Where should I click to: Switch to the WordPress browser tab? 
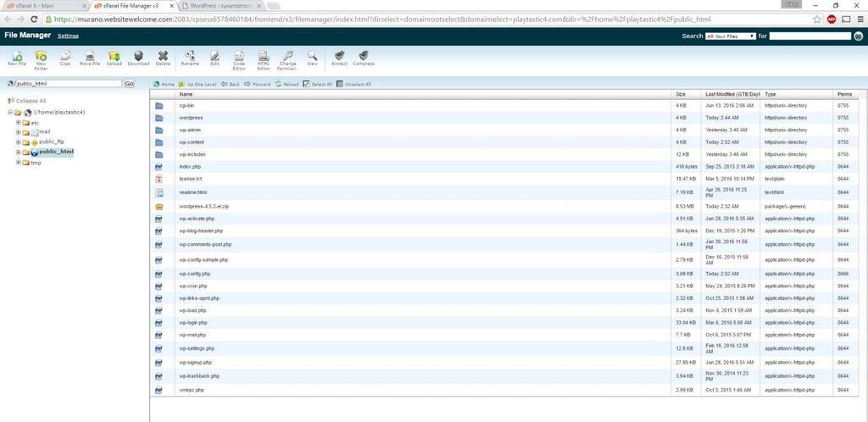(221, 6)
